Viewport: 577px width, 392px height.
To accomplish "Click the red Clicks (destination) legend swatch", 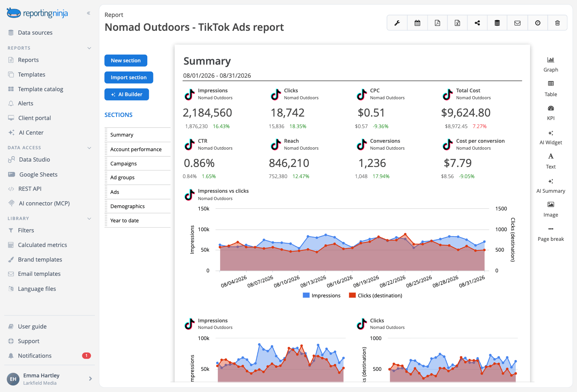I will click(x=352, y=295).
